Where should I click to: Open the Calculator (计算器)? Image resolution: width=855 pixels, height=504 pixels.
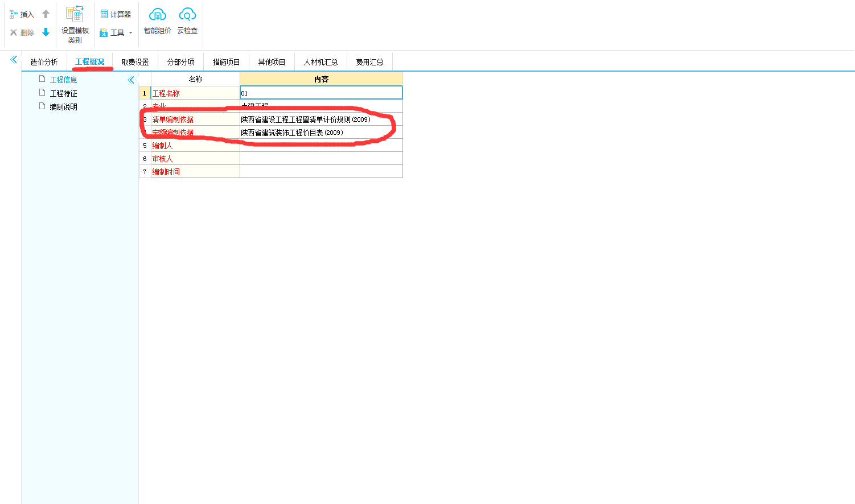click(x=116, y=14)
